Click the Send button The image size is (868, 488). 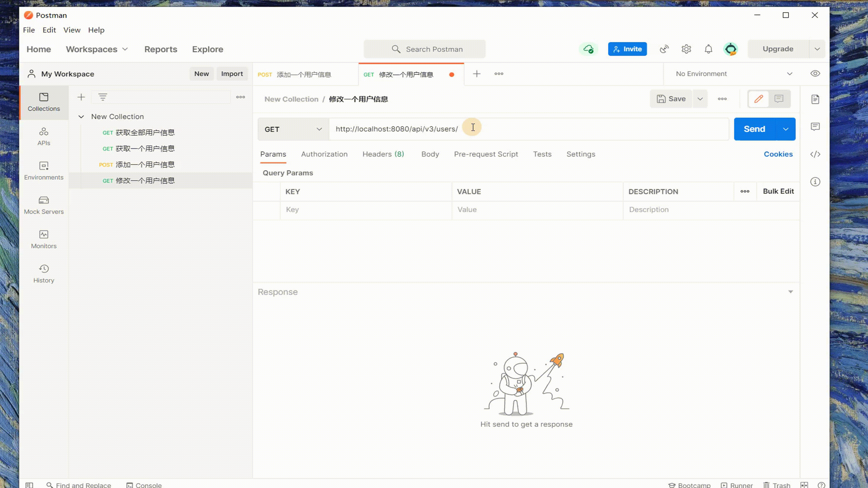coord(755,129)
